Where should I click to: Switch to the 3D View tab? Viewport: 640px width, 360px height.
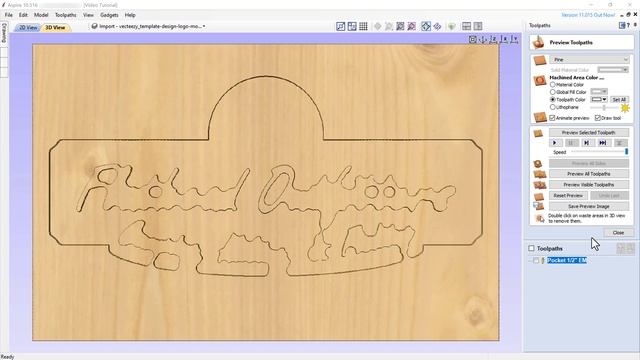click(x=56, y=27)
